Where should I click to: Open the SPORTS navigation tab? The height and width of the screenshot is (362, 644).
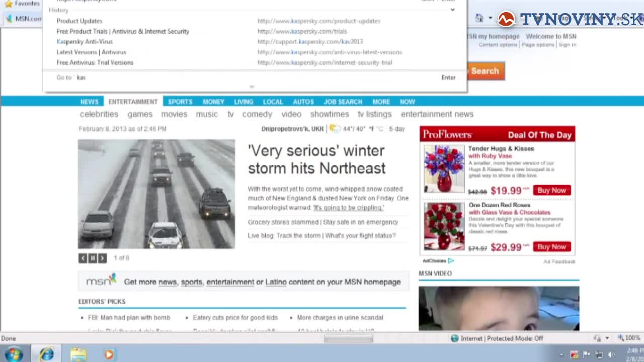(x=180, y=102)
